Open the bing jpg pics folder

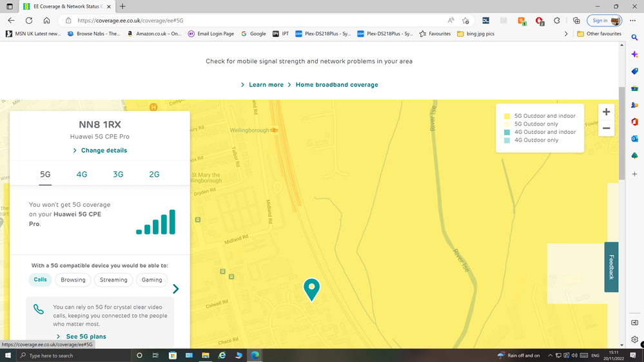pyautogui.click(x=476, y=33)
